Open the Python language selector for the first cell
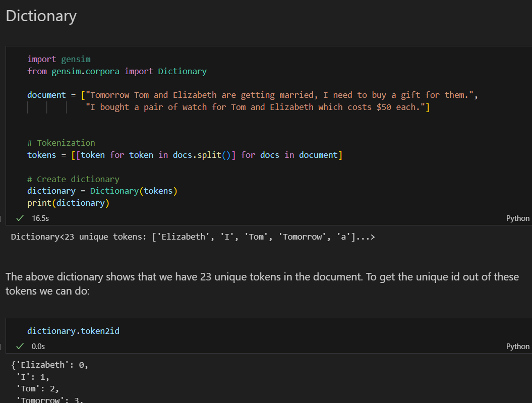 coord(517,218)
